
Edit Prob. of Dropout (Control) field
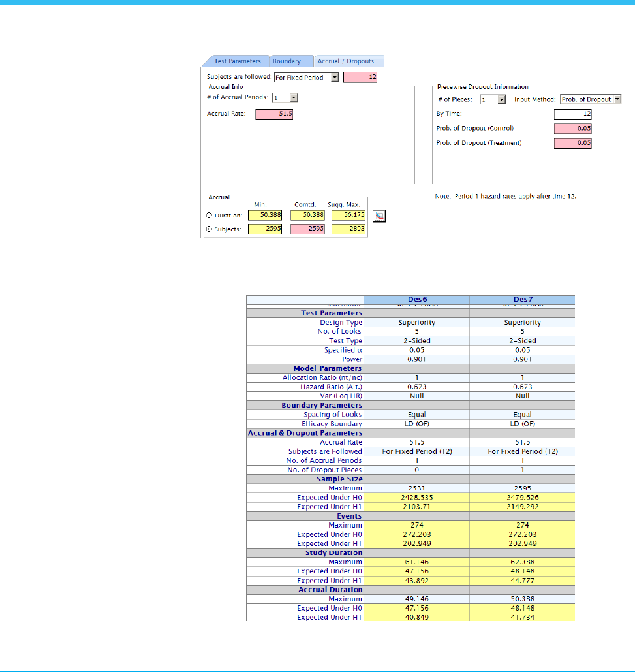(x=573, y=129)
